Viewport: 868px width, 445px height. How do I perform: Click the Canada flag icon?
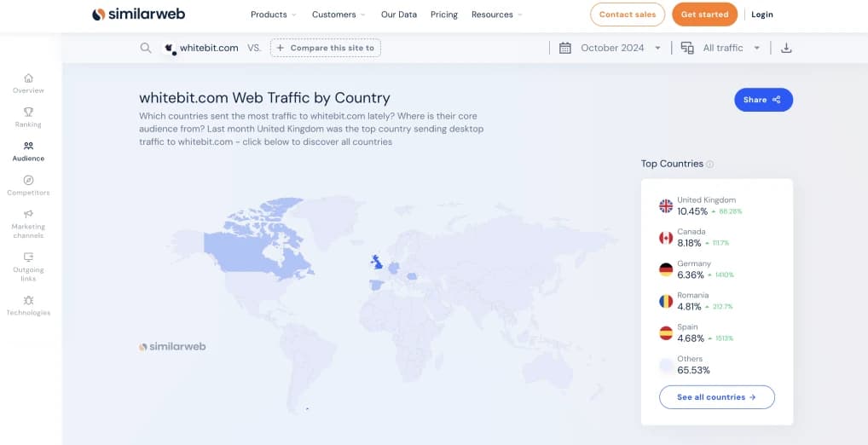click(x=666, y=238)
